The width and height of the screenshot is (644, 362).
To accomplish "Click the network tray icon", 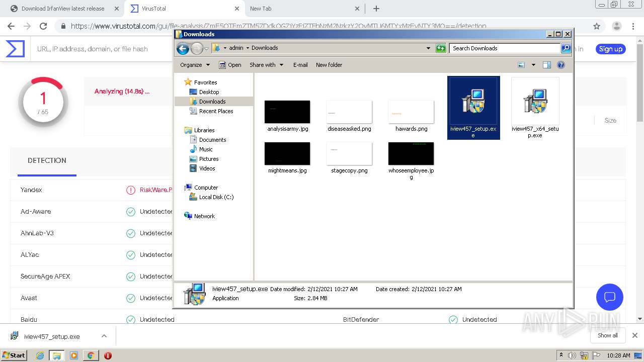I will 584,355.
